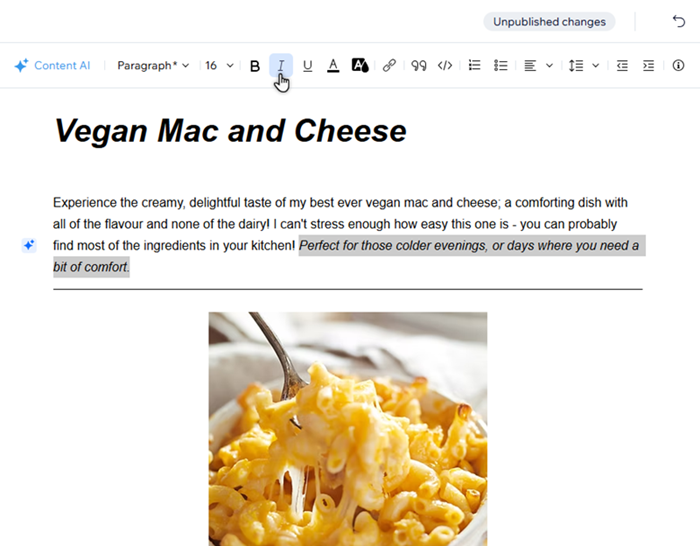Image resolution: width=700 pixels, height=546 pixels.
Task: Open the Content AI assistant
Action: (x=52, y=66)
